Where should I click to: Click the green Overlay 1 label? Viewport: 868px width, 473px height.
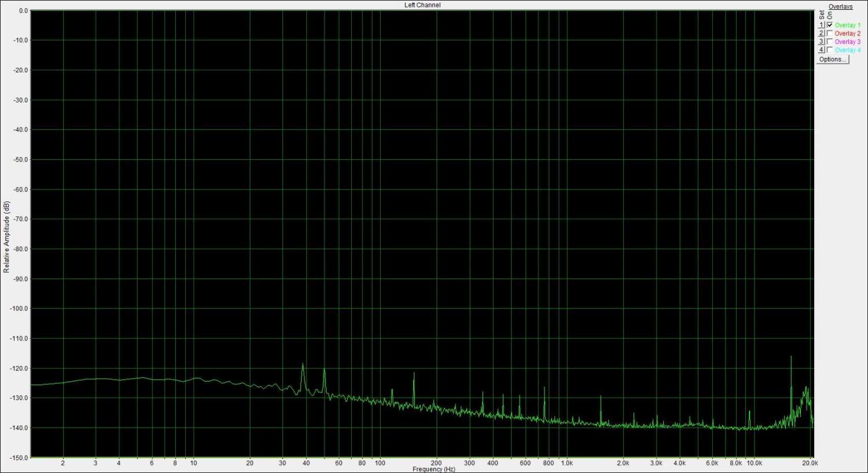(848, 25)
